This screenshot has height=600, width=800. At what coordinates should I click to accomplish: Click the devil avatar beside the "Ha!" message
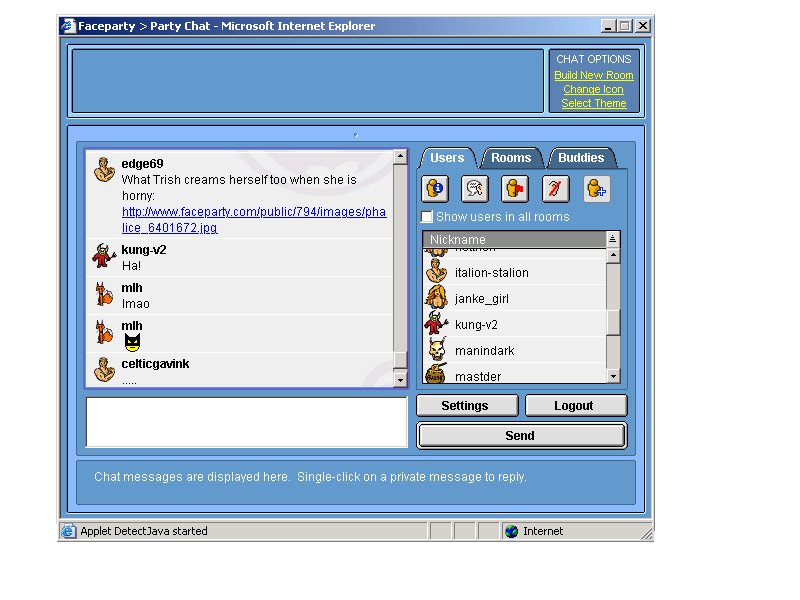tap(104, 256)
